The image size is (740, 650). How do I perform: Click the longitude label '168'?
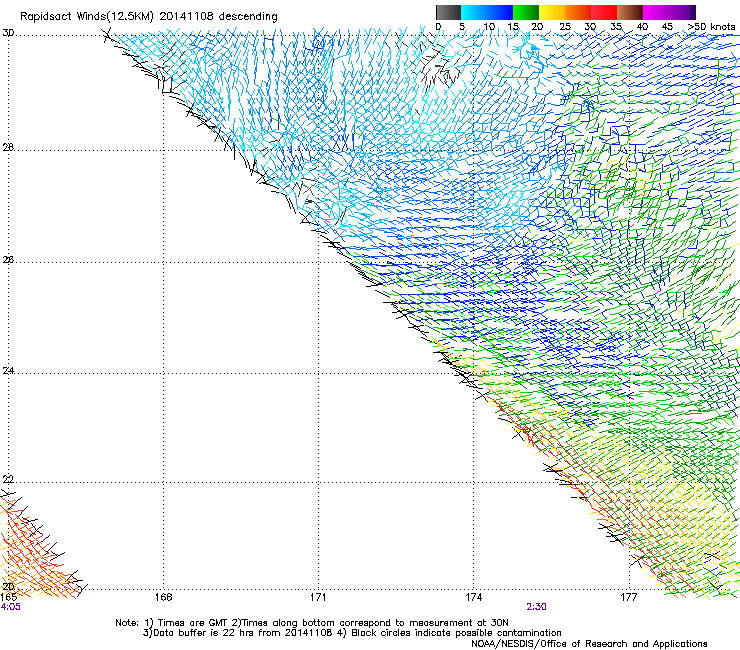163,597
